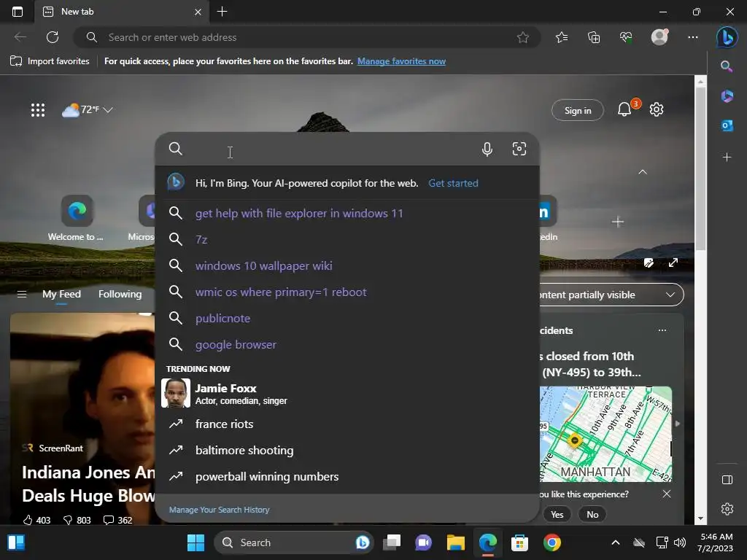Open the app launcher grid icon
747x560 pixels.
click(x=38, y=110)
